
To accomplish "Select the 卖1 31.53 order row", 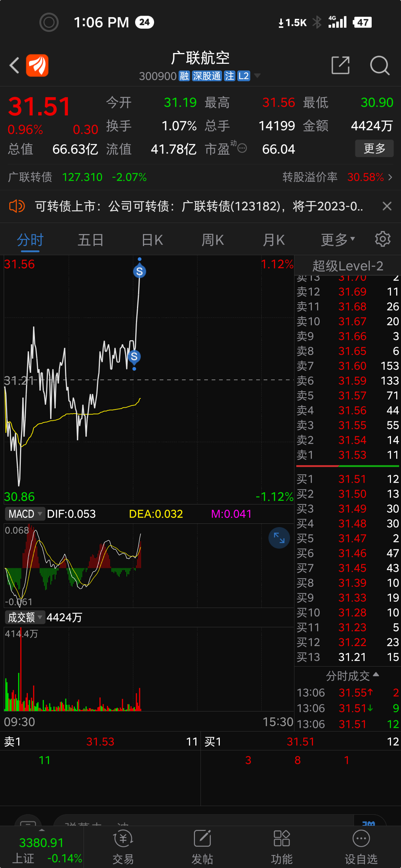I will [348, 455].
